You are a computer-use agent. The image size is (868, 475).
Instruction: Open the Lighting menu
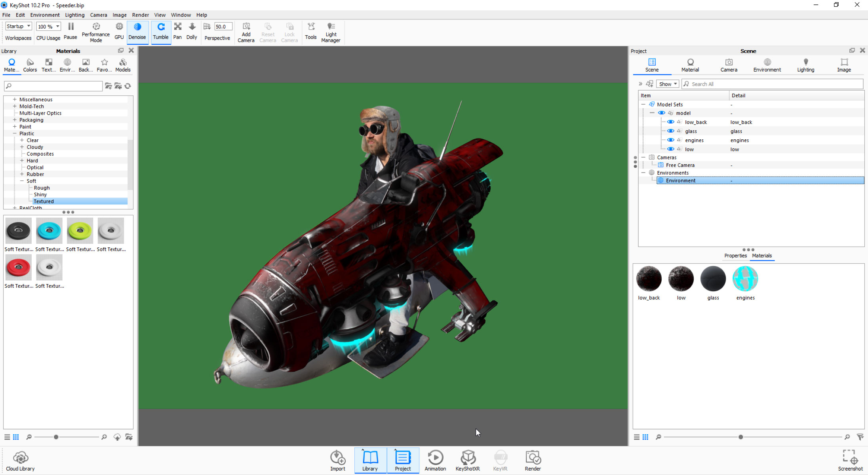click(75, 15)
